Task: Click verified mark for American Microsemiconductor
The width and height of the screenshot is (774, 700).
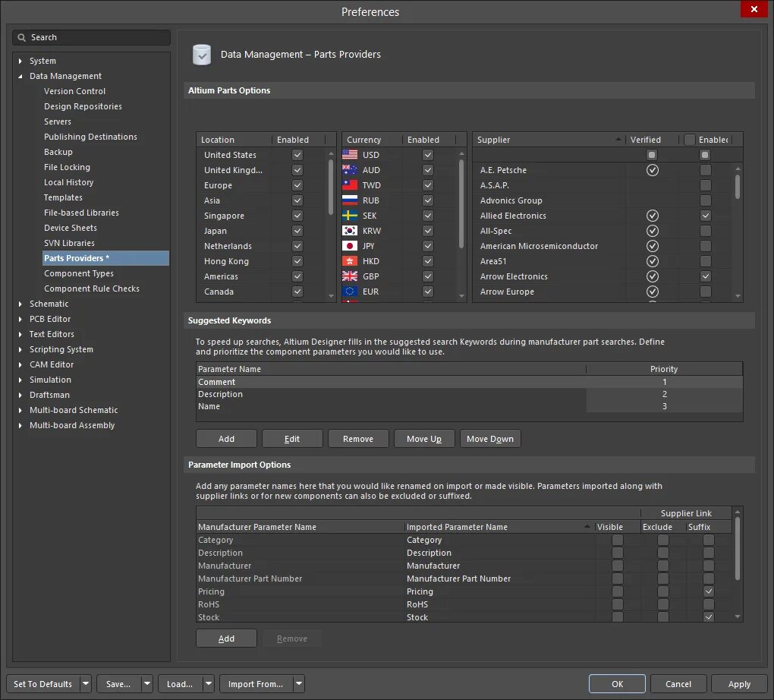Action: (x=652, y=246)
